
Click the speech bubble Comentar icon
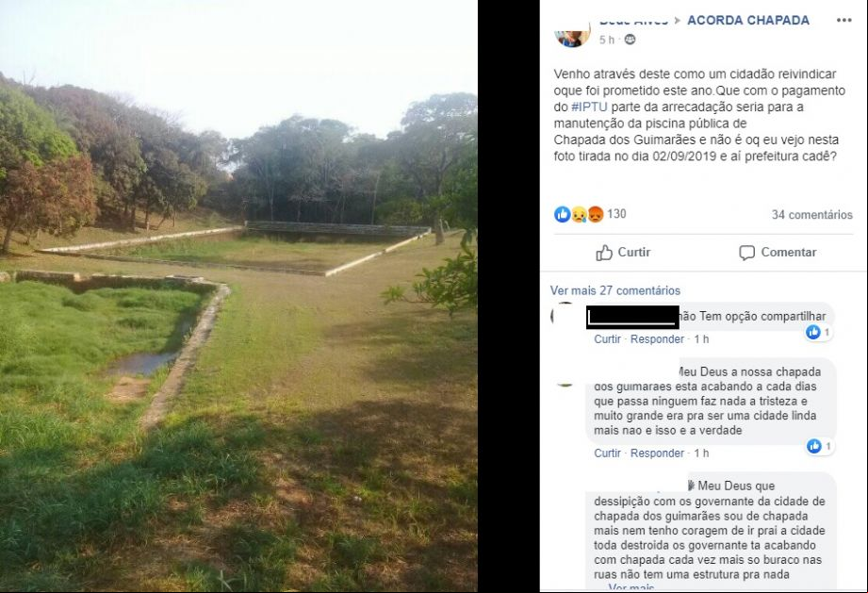[x=746, y=253]
